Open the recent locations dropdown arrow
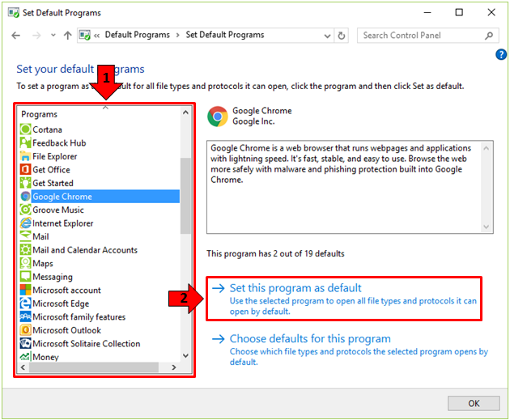510x420 pixels. coord(53,36)
